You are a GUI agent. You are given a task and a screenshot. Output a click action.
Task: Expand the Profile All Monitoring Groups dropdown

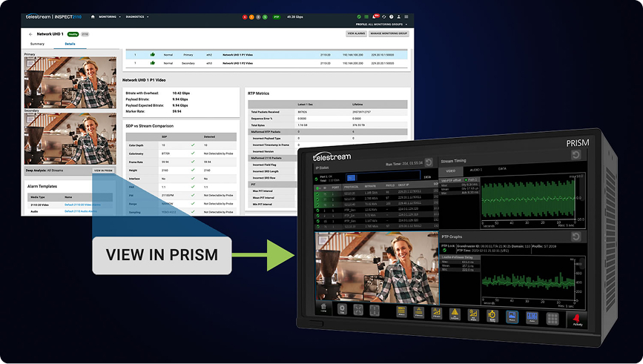pos(381,24)
